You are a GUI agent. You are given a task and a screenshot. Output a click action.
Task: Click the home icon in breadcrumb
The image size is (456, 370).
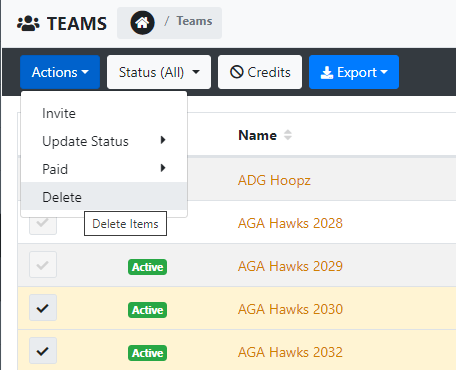click(142, 23)
